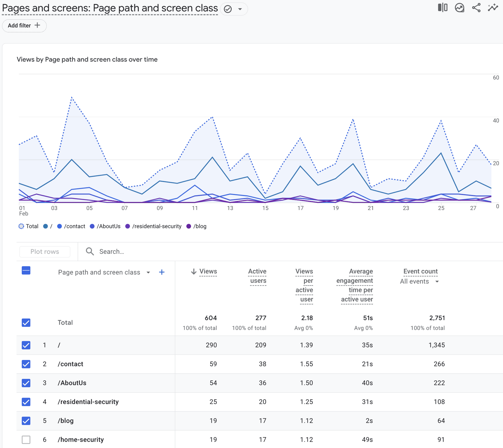Click the Add filter button

[x=24, y=26]
